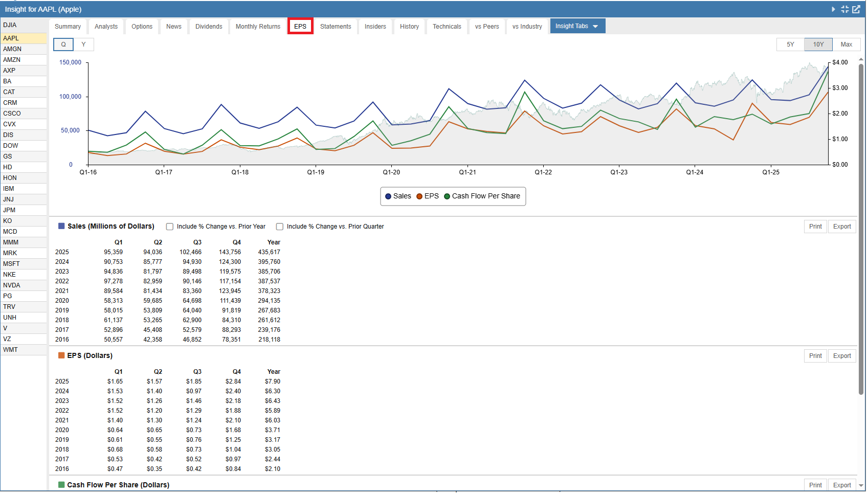Screen dimensions: 868x494
Task: Choose MSFT from the ticker list
Action: [24, 264]
